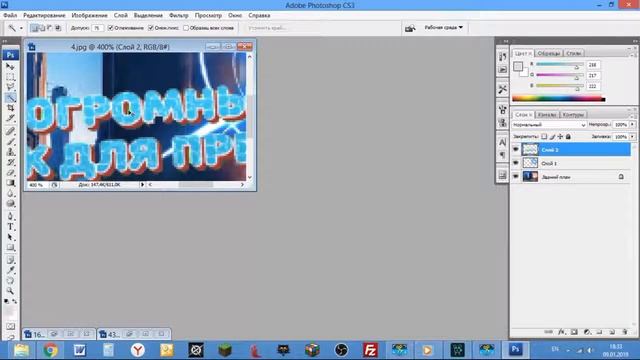Select the Lasso tool
Image resolution: width=640 pixels, height=360 pixels.
[10, 87]
